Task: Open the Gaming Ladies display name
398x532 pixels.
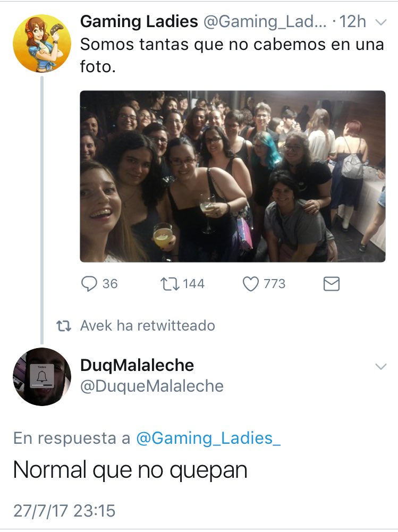Action: (139, 22)
